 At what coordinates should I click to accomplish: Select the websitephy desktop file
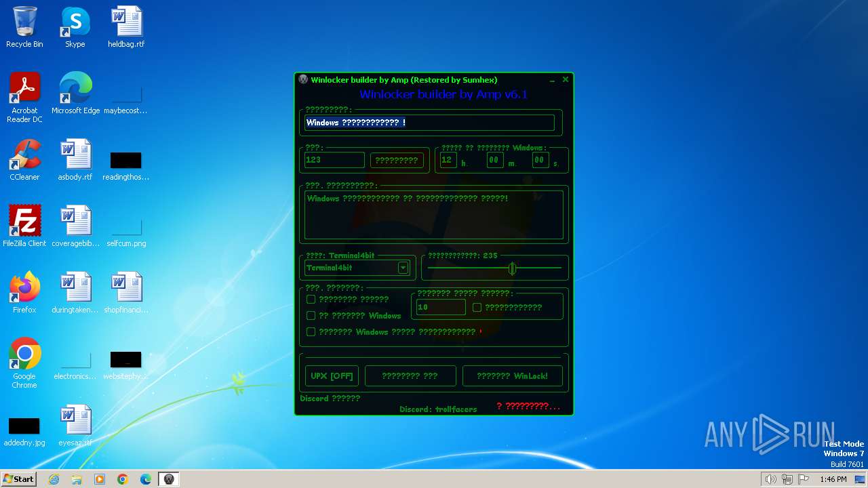[x=126, y=365]
